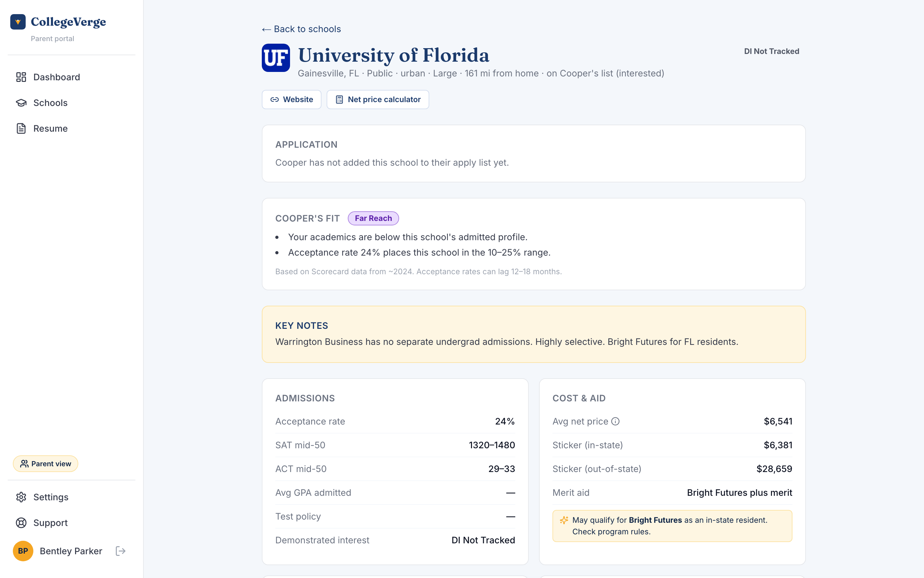This screenshot has width=924, height=578.
Task: Click the Sticker (in-state) $6,381 value
Action: pos(778,445)
